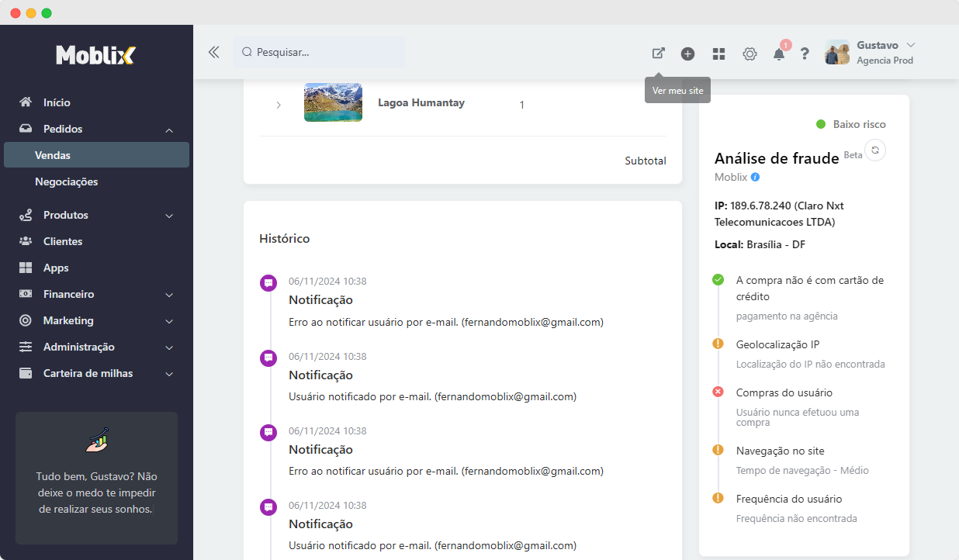The height and width of the screenshot is (560, 959).
Task: Click the Clientes people icon
Action: point(26,241)
